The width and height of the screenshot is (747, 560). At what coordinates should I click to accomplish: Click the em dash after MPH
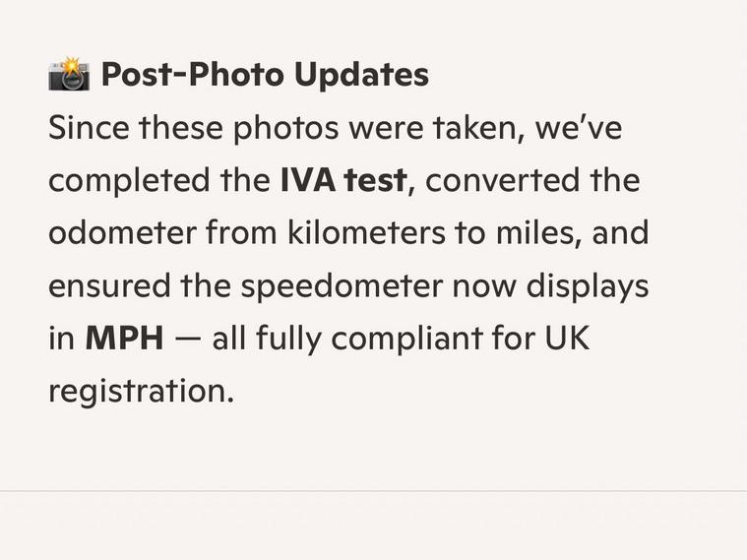pos(188,340)
